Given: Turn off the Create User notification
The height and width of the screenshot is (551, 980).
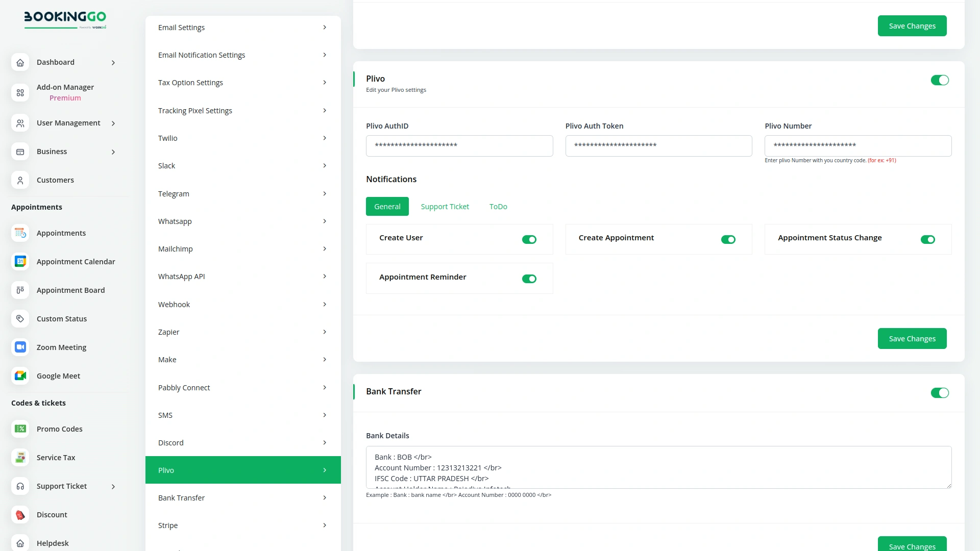Looking at the screenshot, I should tap(529, 239).
